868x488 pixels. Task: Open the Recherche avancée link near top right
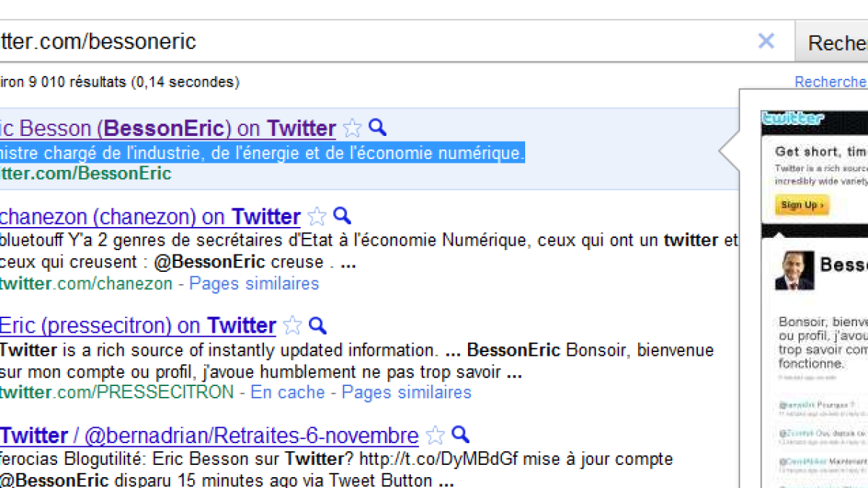tap(830, 82)
